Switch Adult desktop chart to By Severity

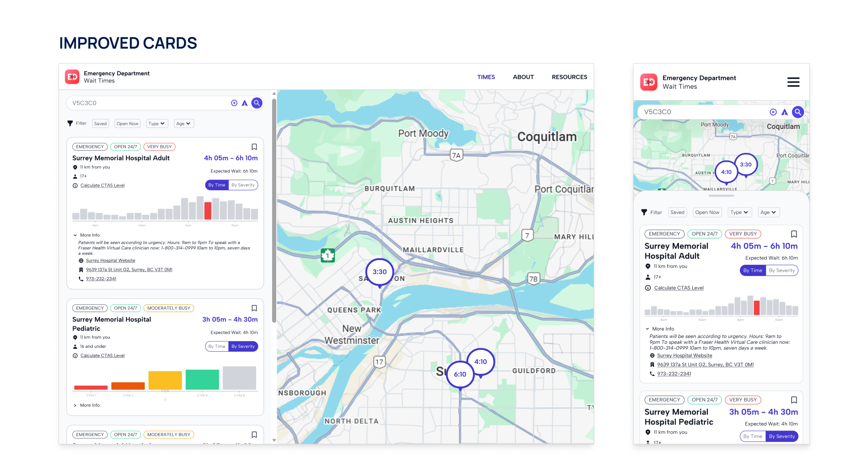243,185
